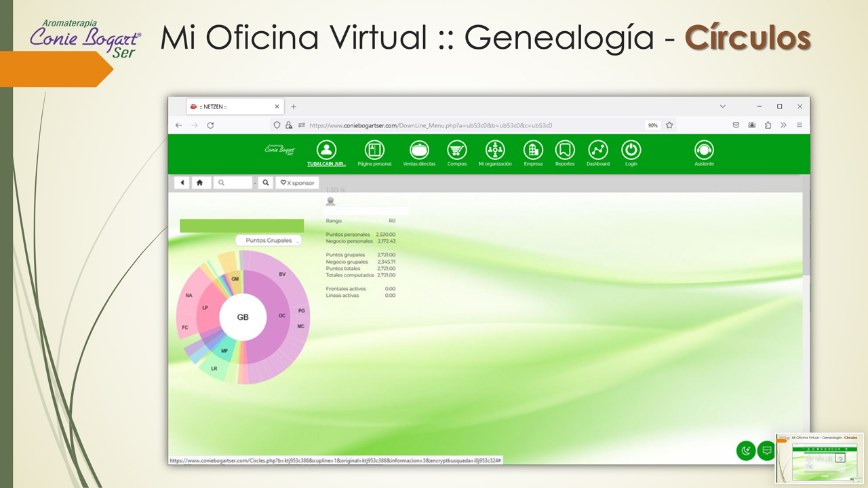
Task: Click the Conie Bogart logo in green header
Action: click(x=280, y=150)
